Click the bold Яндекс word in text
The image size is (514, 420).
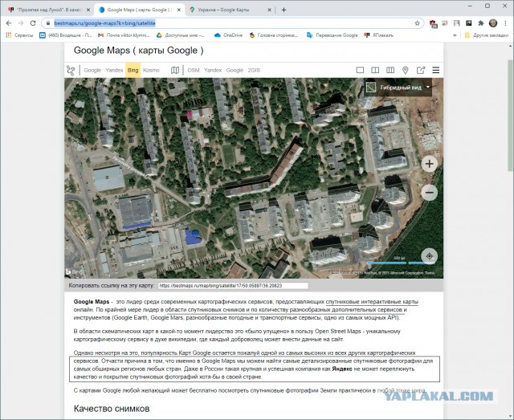(342, 369)
